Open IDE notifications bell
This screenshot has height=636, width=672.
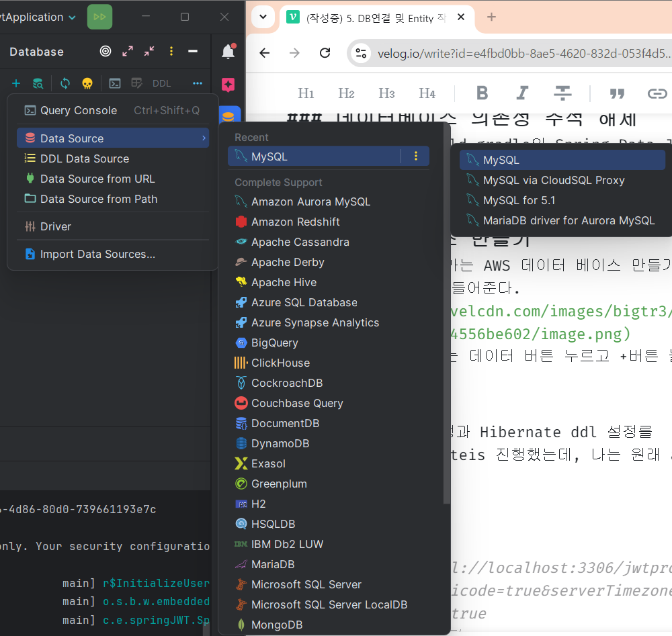pos(228,52)
